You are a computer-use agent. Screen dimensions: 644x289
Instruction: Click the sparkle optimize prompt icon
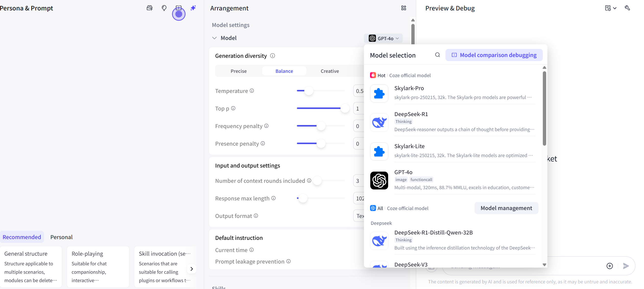click(x=193, y=8)
